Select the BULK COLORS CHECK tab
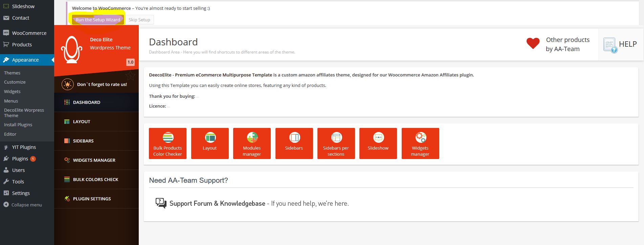This screenshot has height=245, width=644. click(96, 179)
